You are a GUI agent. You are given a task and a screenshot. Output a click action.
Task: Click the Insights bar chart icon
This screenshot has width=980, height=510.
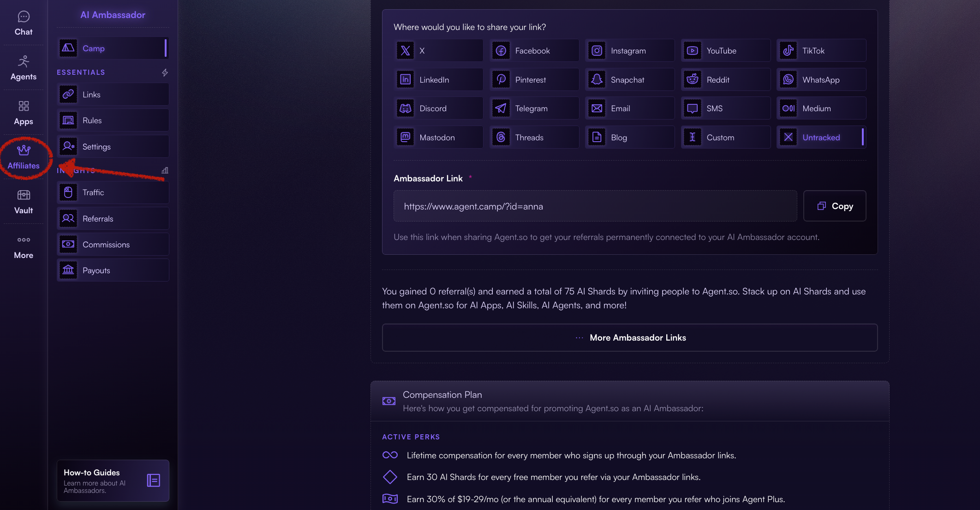(x=165, y=170)
